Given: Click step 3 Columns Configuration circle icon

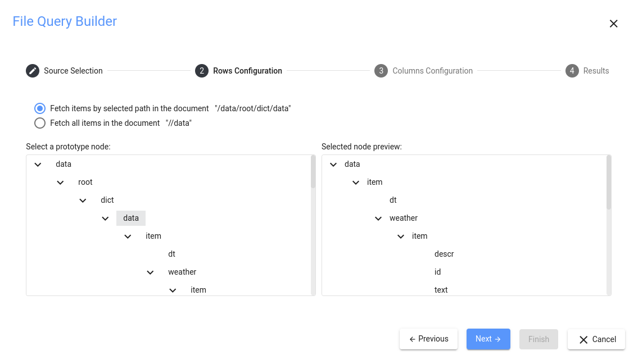Looking at the screenshot, I should click(381, 71).
